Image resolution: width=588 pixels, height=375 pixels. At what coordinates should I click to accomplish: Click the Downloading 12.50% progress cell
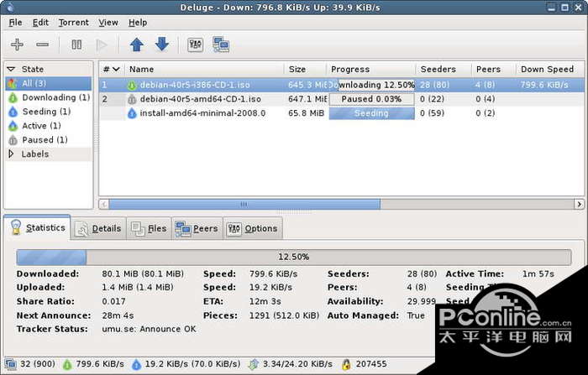point(371,85)
